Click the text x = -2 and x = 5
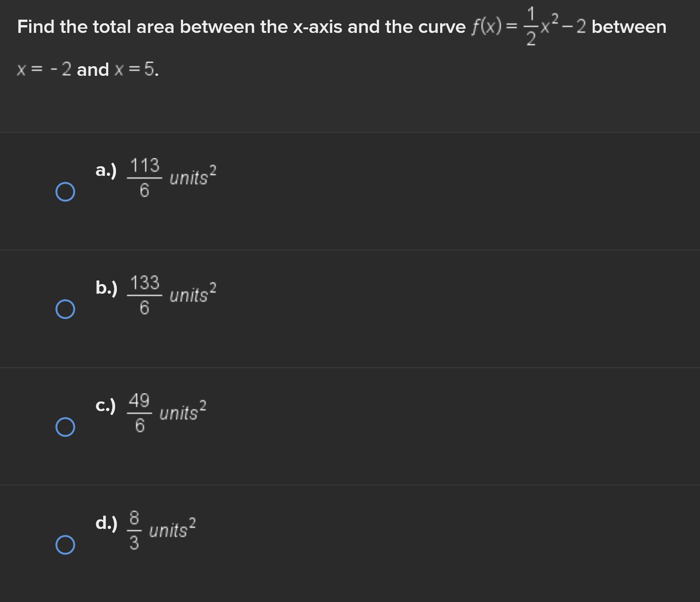This screenshot has height=602, width=700. click(x=87, y=69)
